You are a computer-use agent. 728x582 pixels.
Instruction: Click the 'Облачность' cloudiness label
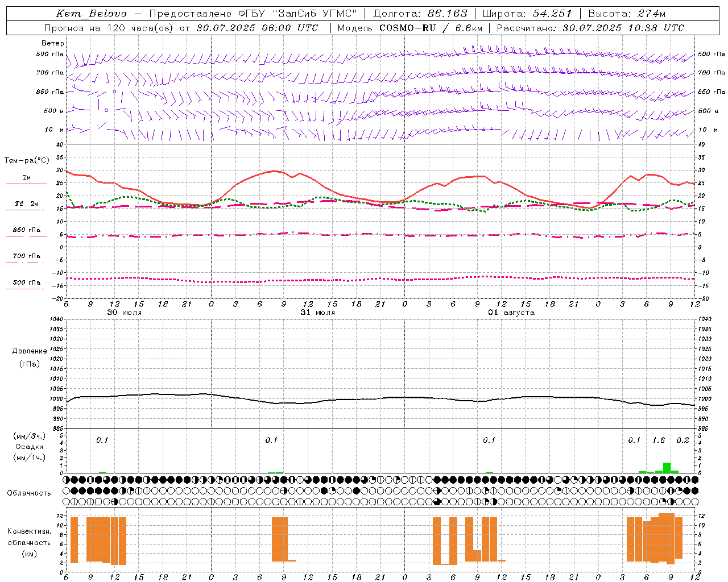[29, 493]
